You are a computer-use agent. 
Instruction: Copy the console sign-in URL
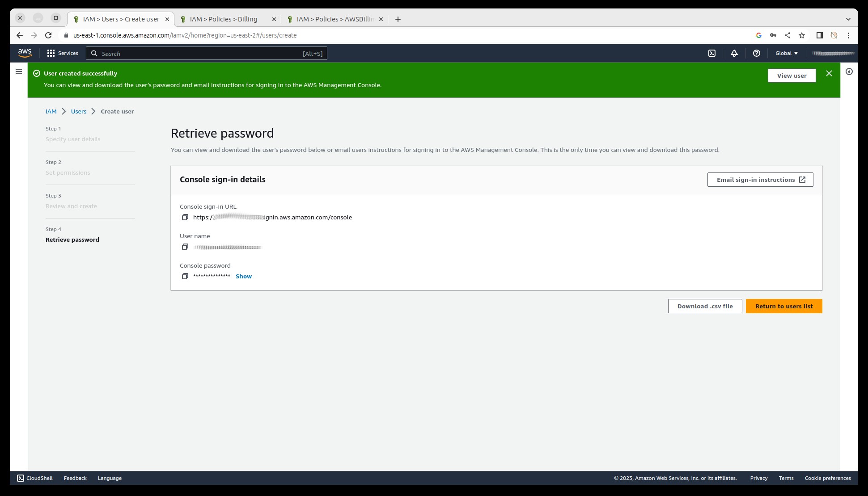185,217
